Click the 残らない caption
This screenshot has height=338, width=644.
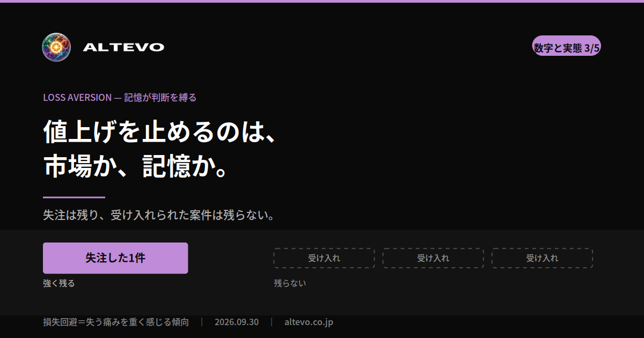pyautogui.click(x=290, y=283)
